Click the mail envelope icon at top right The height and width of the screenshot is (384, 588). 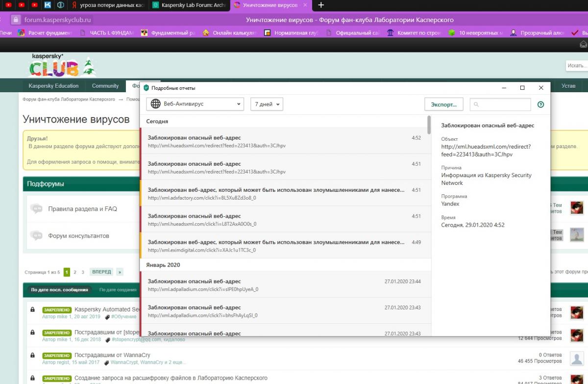point(583,44)
